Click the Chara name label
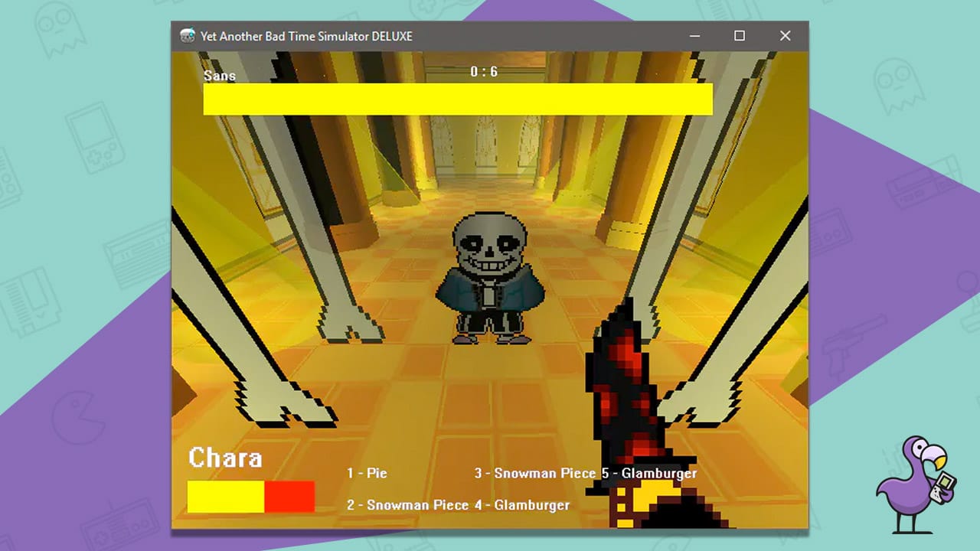Image resolution: width=980 pixels, height=551 pixels. [x=224, y=458]
